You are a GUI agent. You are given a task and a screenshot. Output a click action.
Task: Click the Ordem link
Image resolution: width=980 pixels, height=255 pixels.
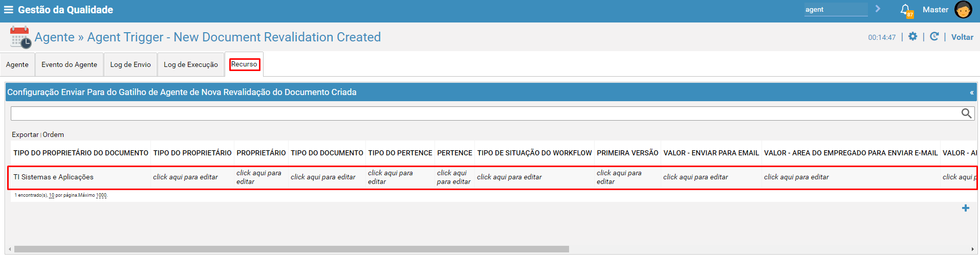point(53,134)
